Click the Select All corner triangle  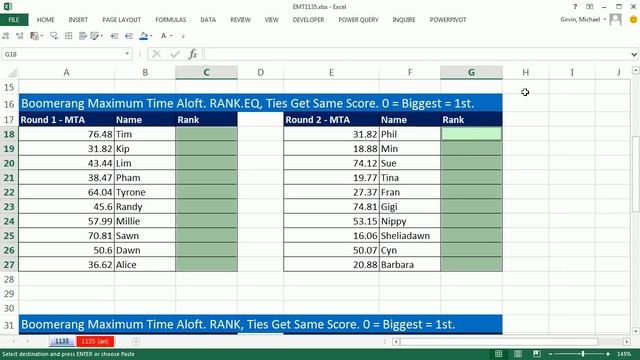pos(13,73)
